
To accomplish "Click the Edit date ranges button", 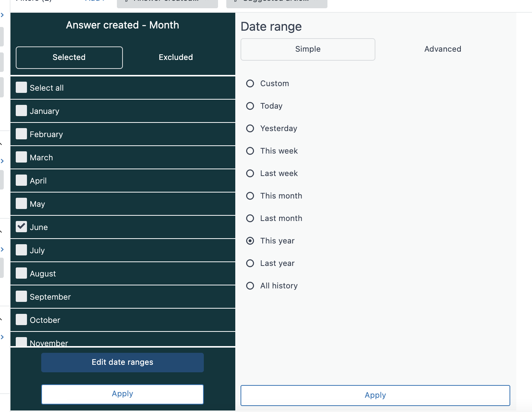I will 123,362.
